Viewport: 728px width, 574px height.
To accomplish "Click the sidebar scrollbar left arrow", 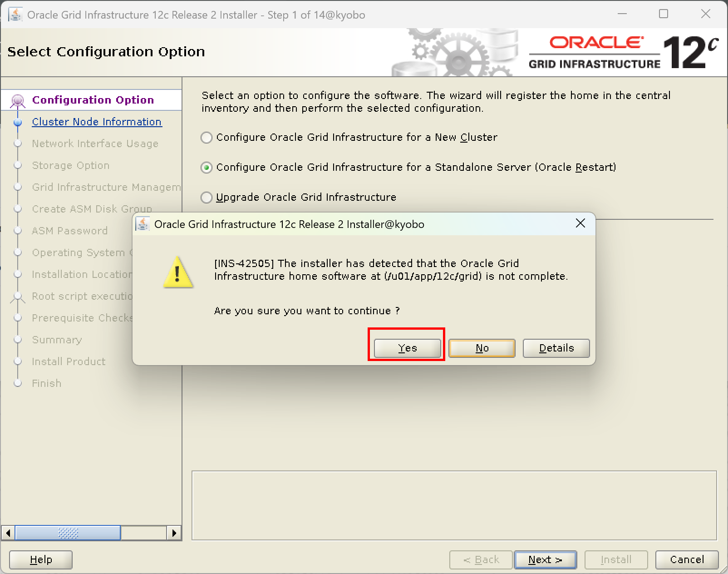I will pos(8,533).
